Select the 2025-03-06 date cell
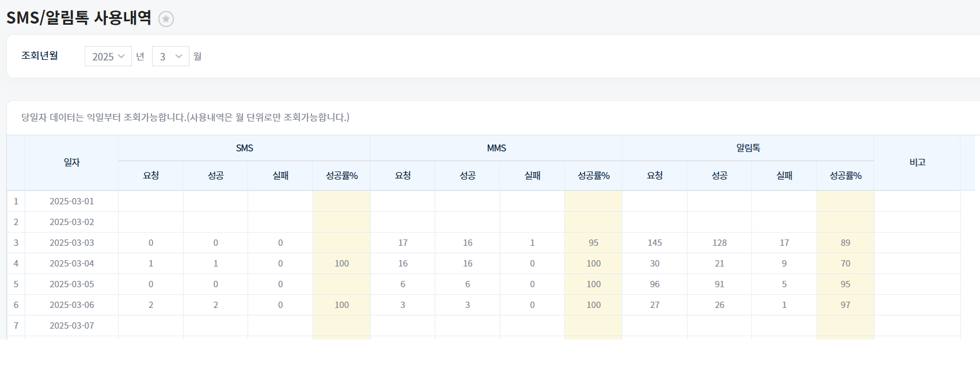Screen dimensions: 980x373 point(71,305)
